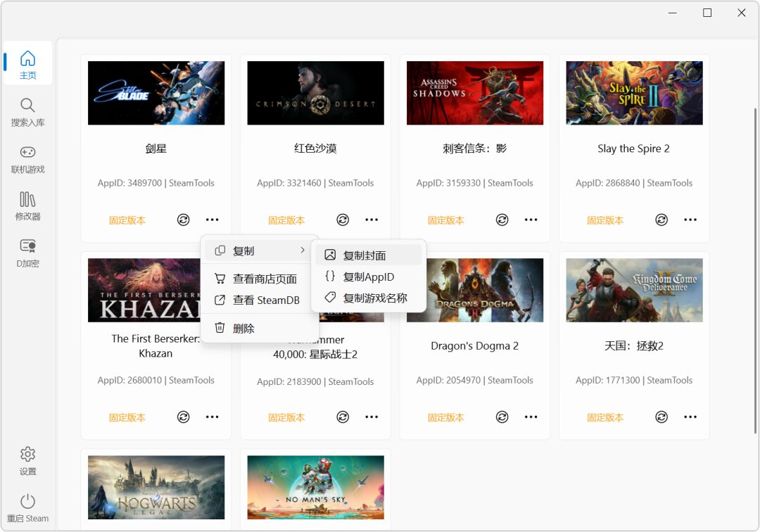The width and height of the screenshot is (760, 532).
Task: Choose 删除 from the context menu
Action: pos(260,329)
